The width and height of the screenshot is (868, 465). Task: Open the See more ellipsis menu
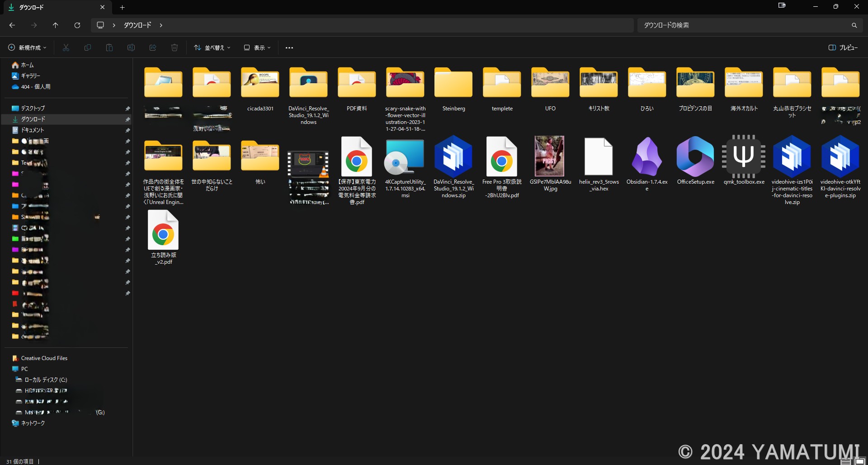(x=289, y=47)
